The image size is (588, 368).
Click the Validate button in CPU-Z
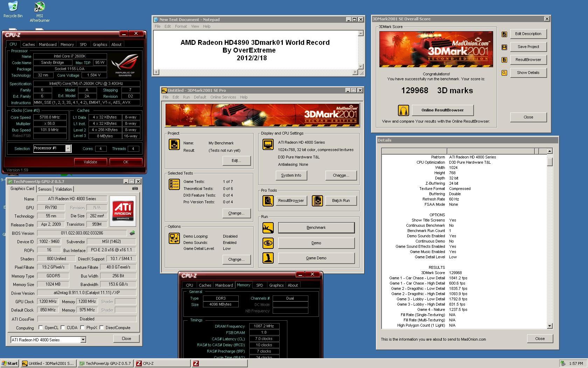90,162
